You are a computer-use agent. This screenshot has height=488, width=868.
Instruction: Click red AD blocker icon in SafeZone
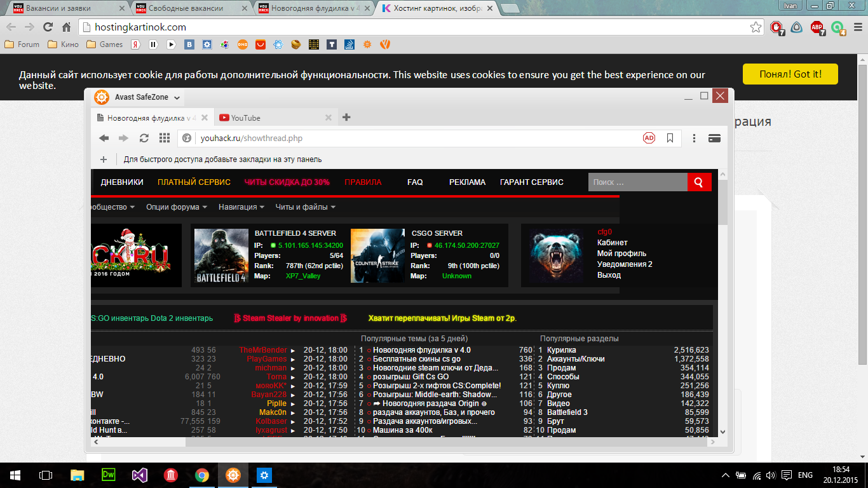tap(649, 138)
